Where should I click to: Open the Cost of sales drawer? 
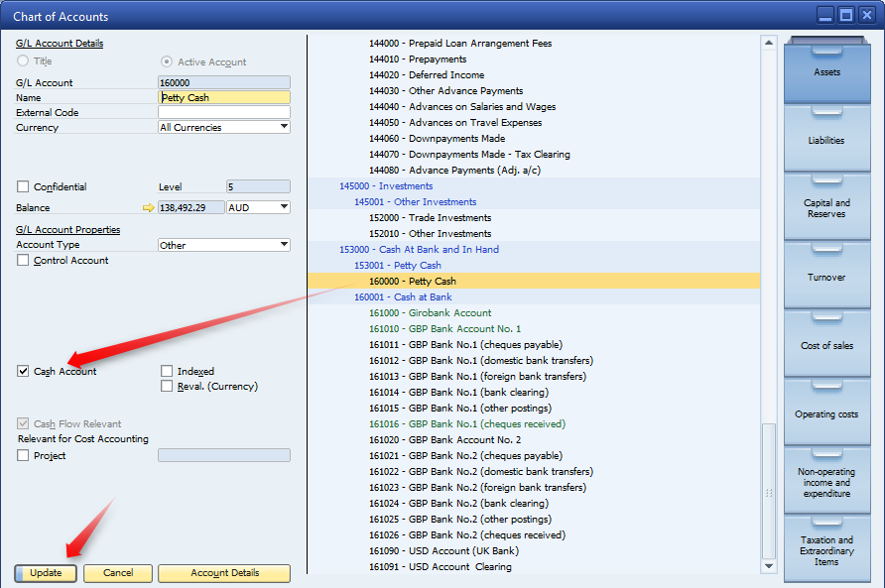(x=827, y=344)
